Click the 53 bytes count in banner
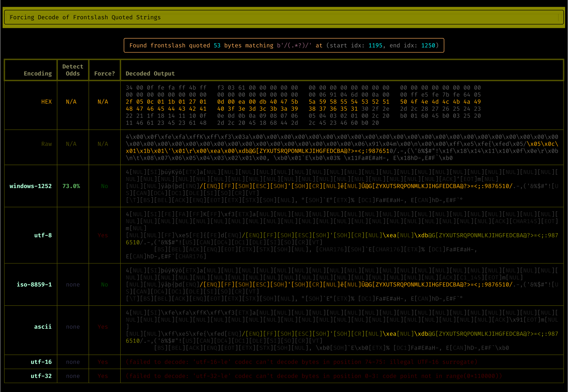Screen dimensions: 568x392 click(217, 46)
